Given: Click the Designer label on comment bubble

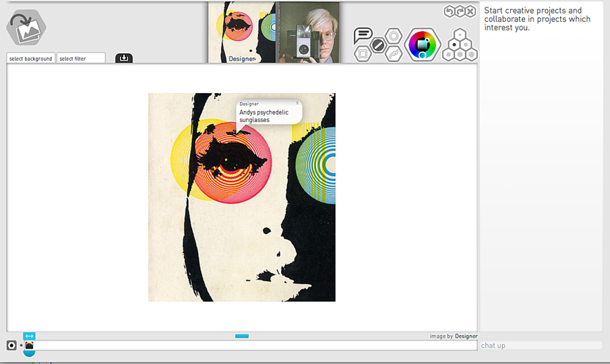Looking at the screenshot, I should click(x=249, y=104).
